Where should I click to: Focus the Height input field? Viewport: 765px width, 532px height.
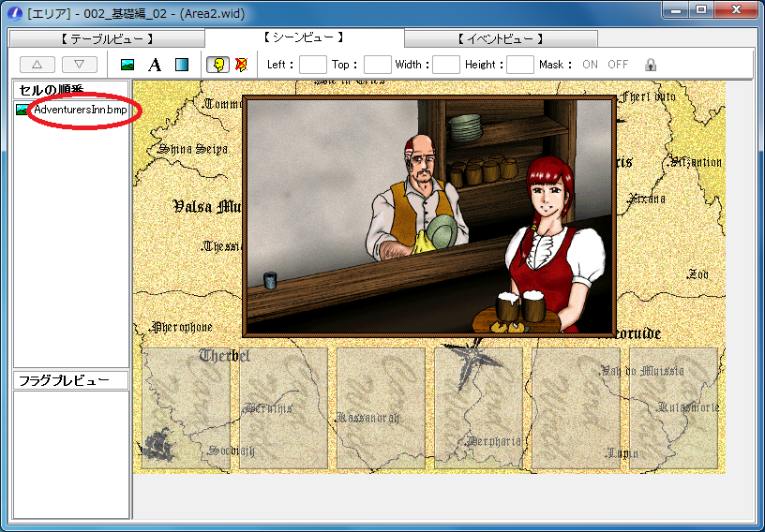(x=520, y=65)
